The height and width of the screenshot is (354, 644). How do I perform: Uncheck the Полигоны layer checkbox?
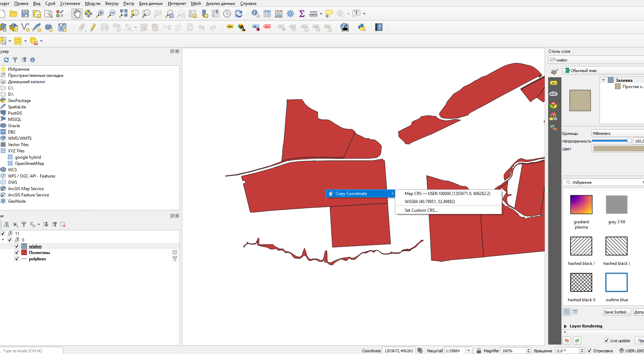pyautogui.click(x=17, y=252)
